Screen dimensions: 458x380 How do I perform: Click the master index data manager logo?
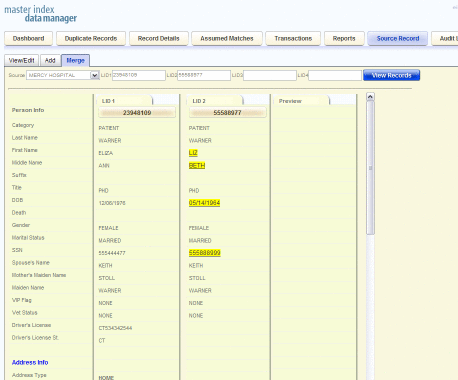pyautogui.click(x=40, y=14)
